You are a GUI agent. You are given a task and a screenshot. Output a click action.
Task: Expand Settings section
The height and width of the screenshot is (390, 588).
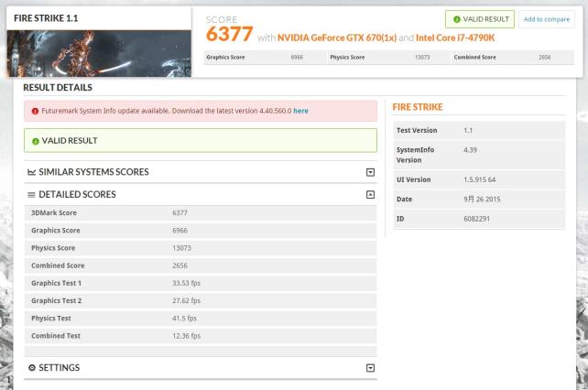pos(370,368)
